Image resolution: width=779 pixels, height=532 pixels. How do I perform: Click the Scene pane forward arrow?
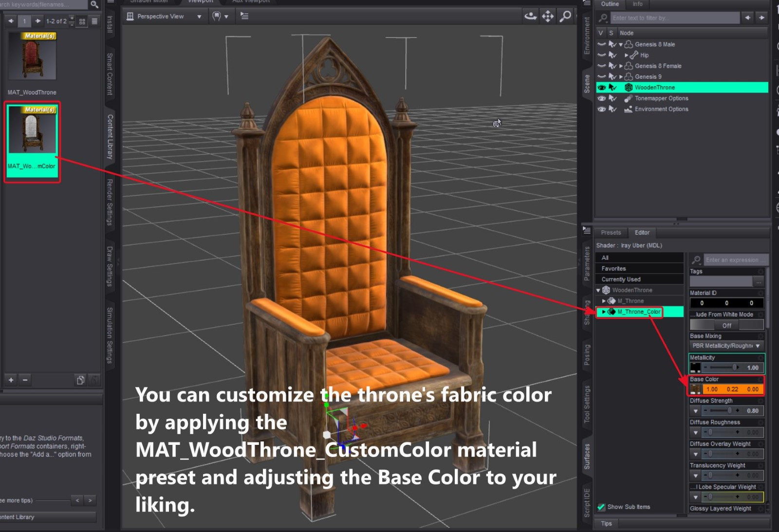pyautogui.click(x=761, y=18)
